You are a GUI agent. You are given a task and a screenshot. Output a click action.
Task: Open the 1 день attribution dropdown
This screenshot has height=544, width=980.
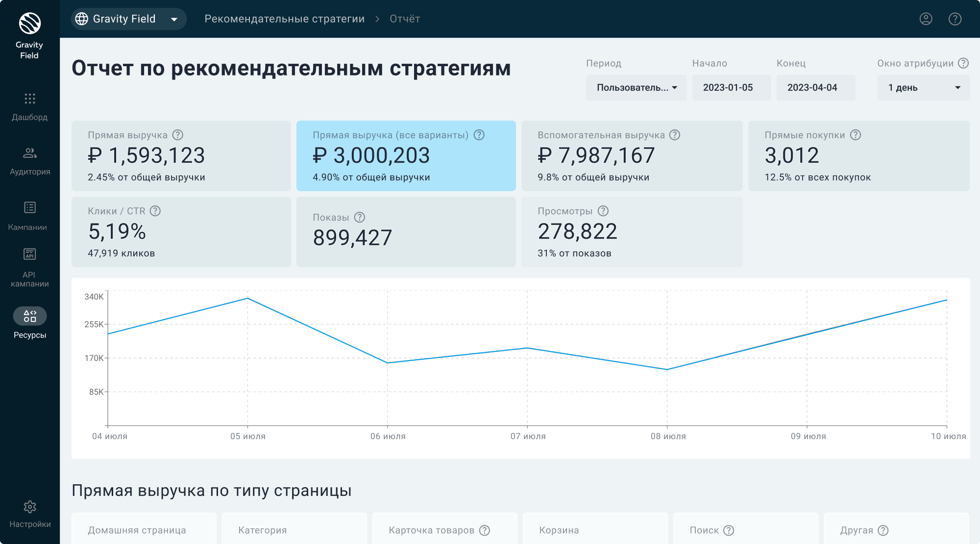[x=923, y=88]
